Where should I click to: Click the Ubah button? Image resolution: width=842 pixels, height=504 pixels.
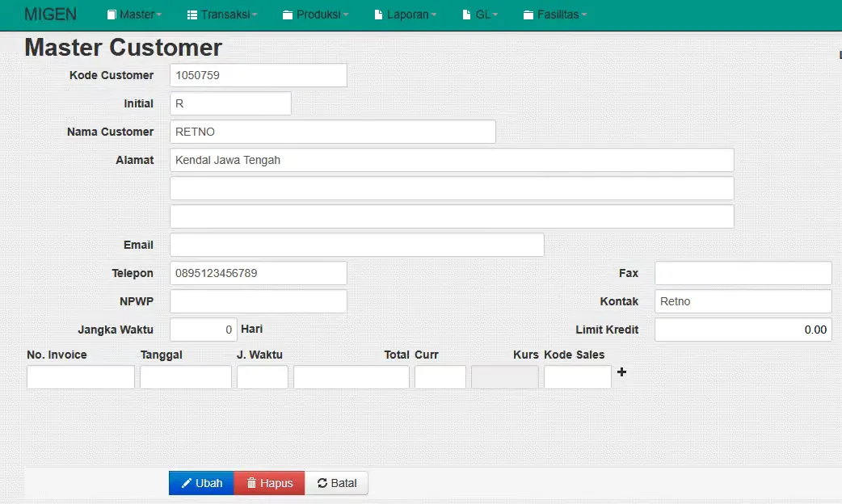coord(201,483)
